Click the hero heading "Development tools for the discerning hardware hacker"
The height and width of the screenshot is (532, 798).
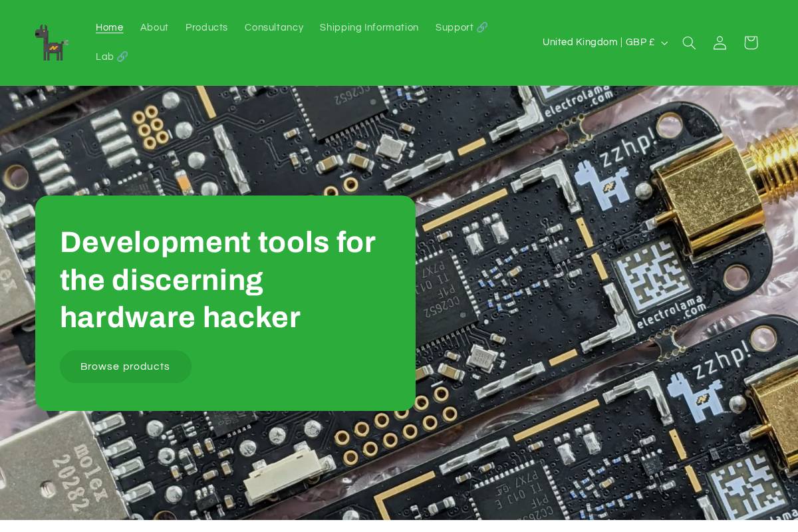click(x=218, y=279)
